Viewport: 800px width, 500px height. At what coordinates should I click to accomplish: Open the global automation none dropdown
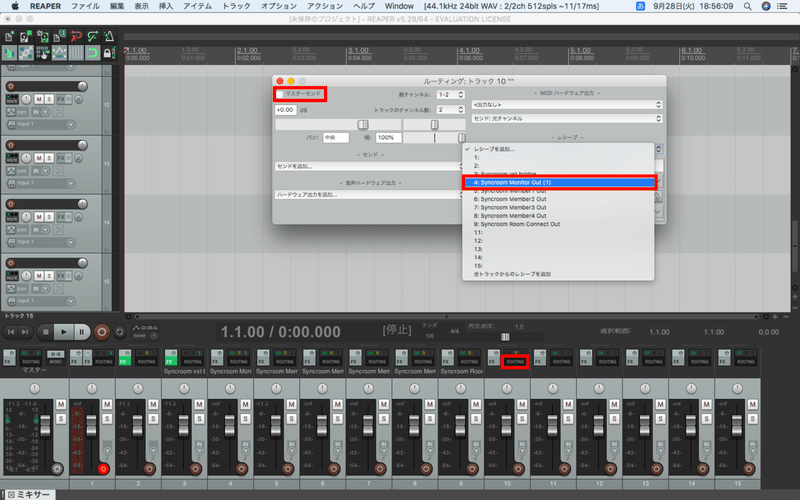pyautogui.click(x=145, y=336)
